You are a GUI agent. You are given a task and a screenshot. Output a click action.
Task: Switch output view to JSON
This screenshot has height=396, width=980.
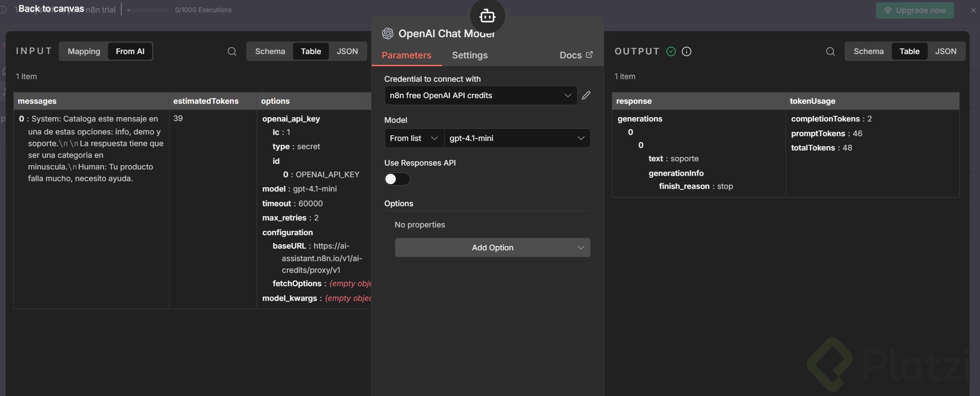945,51
